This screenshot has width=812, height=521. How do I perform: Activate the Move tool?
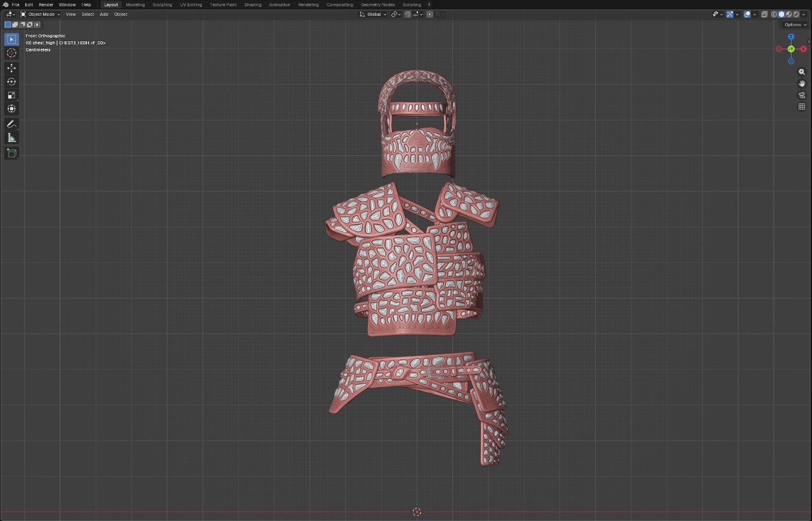11,68
